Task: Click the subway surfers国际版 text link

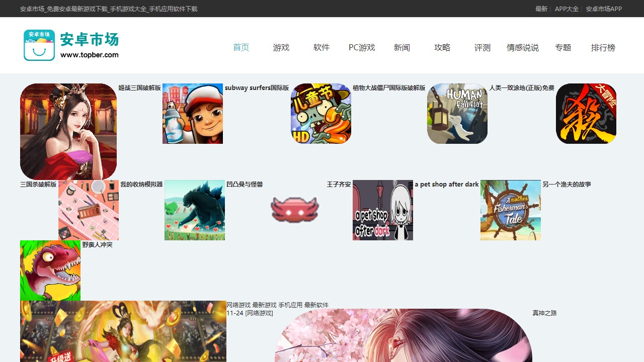Action: pos(257,87)
